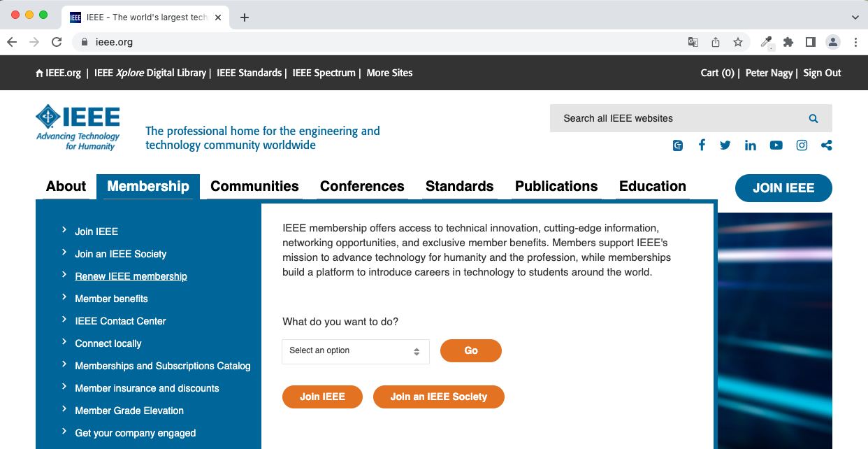Viewport: 868px width, 449px height.
Task: Toggle the browser side panel icon
Action: pyautogui.click(x=811, y=42)
